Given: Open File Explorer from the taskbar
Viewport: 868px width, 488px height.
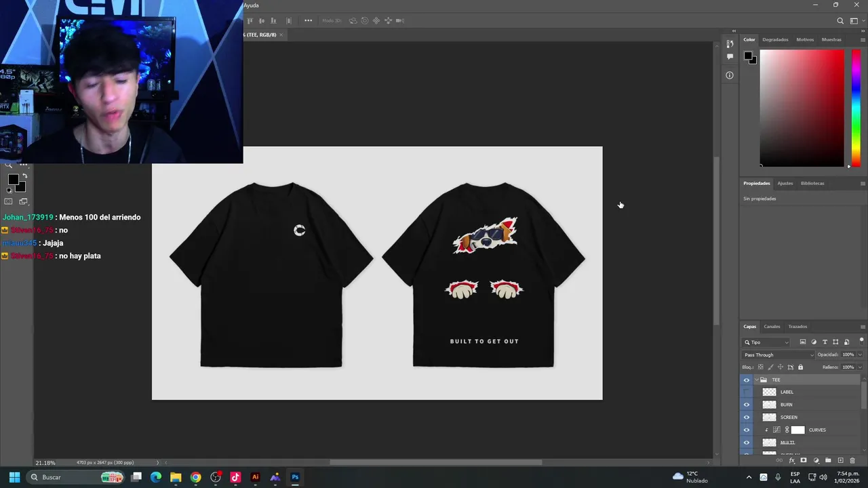Looking at the screenshot, I should tap(176, 477).
